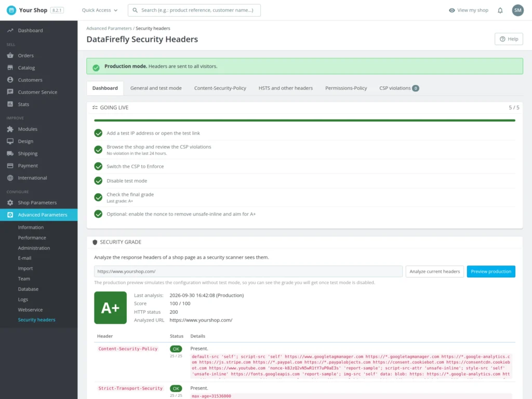Click the checkmark for Optional enable the nonce
This screenshot has height=399, width=532.
click(x=98, y=214)
